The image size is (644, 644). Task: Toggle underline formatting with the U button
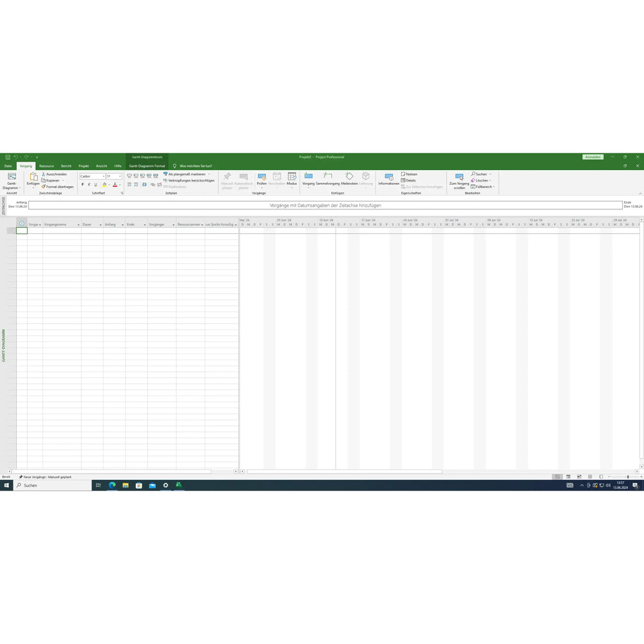pos(95,184)
